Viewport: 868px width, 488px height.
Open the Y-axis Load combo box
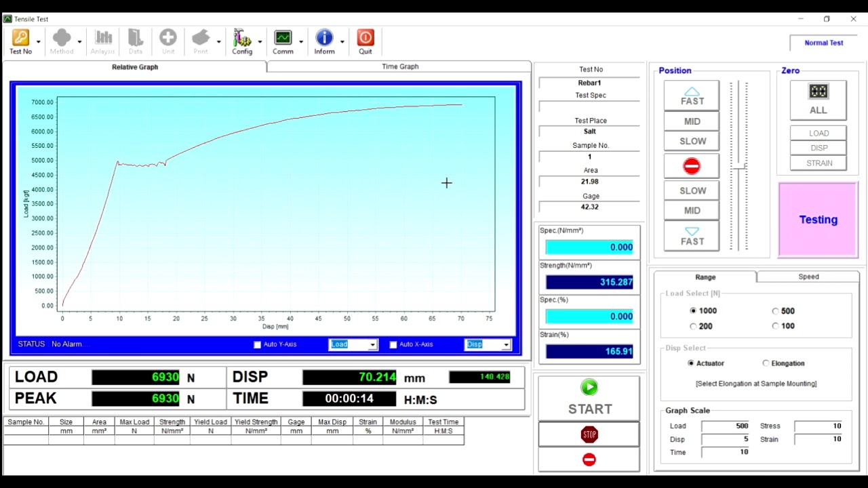click(x=353, y=344)
